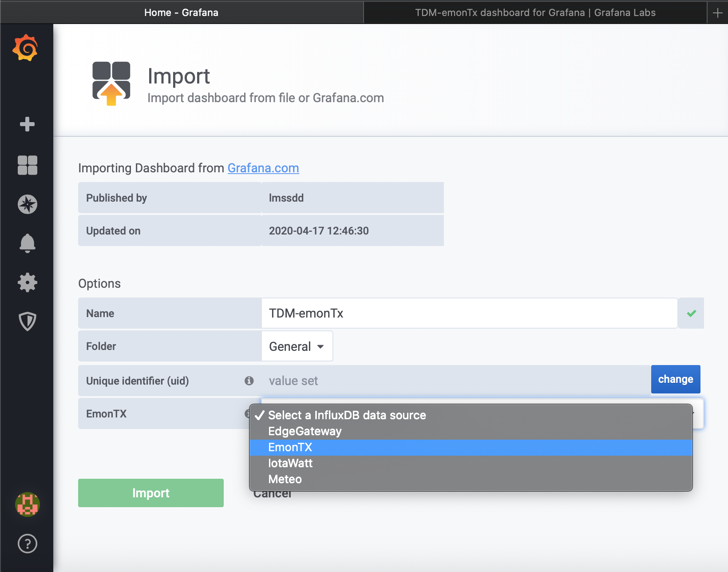The height and width of the screenshot is (572, 728).
Task: Open the user profile avatar
Action: point(27,504)
